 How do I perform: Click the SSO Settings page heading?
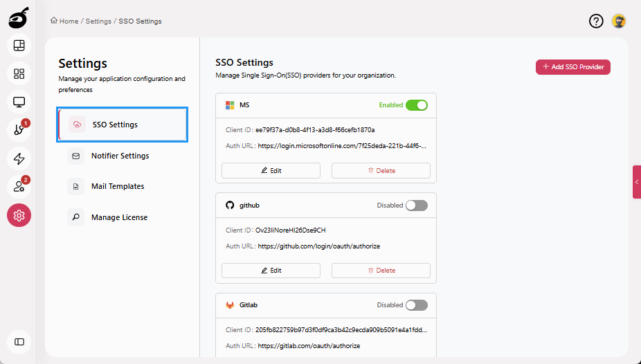coord(244,62)
